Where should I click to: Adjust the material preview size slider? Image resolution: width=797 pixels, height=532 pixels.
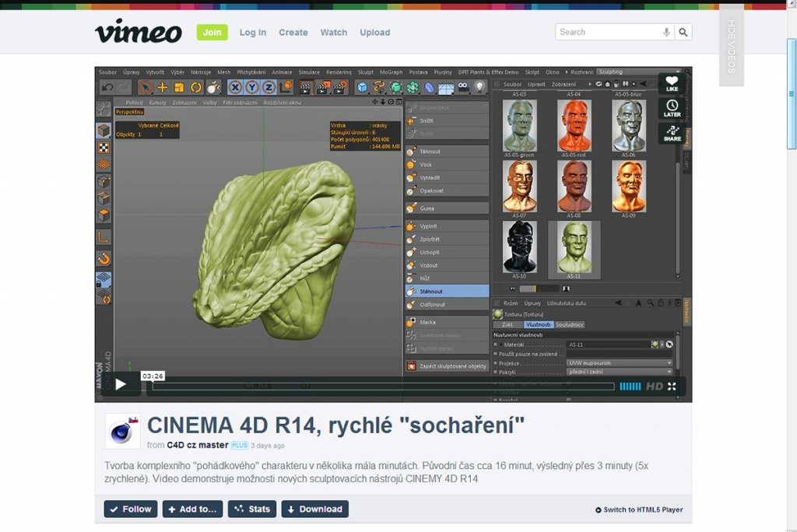pyautogui.click(x=539, y=289)
